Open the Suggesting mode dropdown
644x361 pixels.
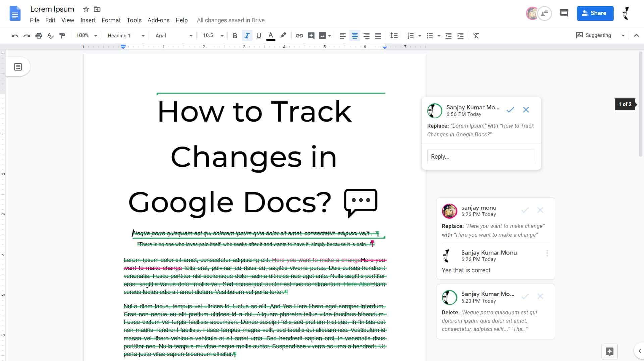click(623, 35)
